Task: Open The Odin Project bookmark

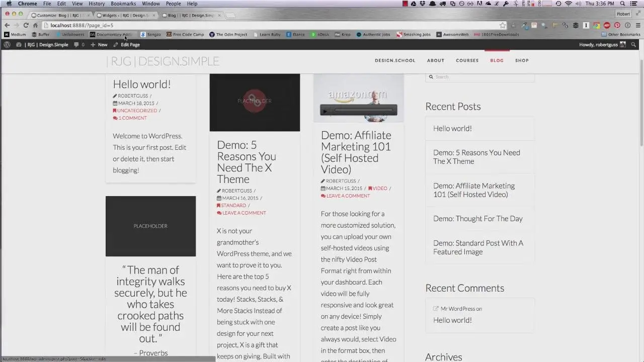Action: pos(228,35)
